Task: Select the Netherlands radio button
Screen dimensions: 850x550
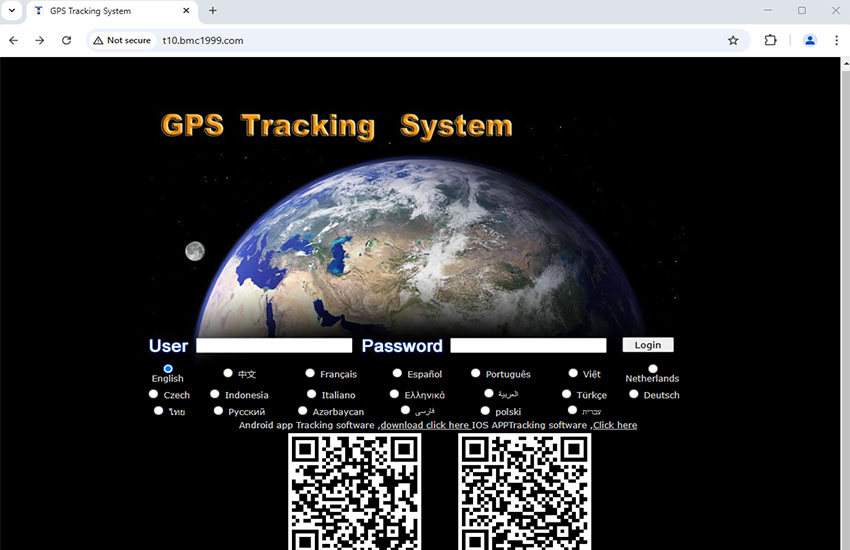Action: 653,368
